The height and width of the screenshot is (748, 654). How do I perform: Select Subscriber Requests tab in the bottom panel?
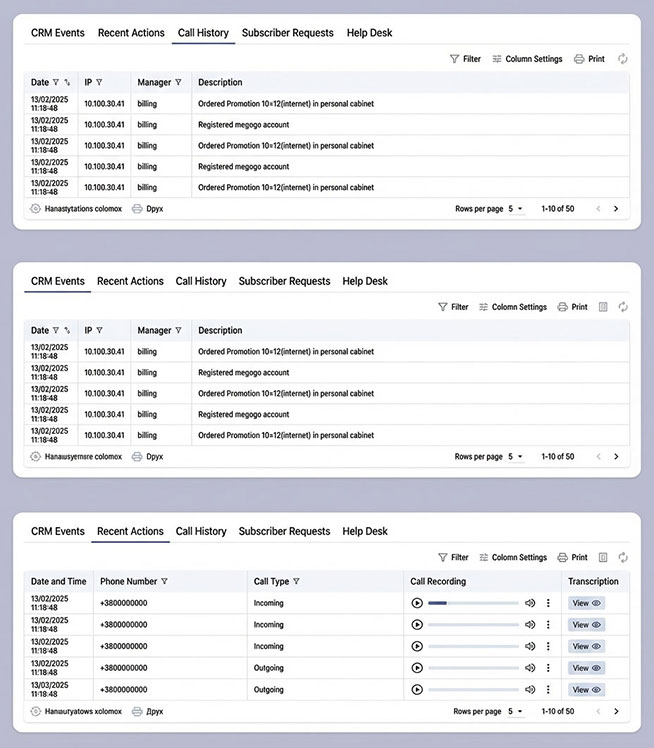[x=284, y=531]
